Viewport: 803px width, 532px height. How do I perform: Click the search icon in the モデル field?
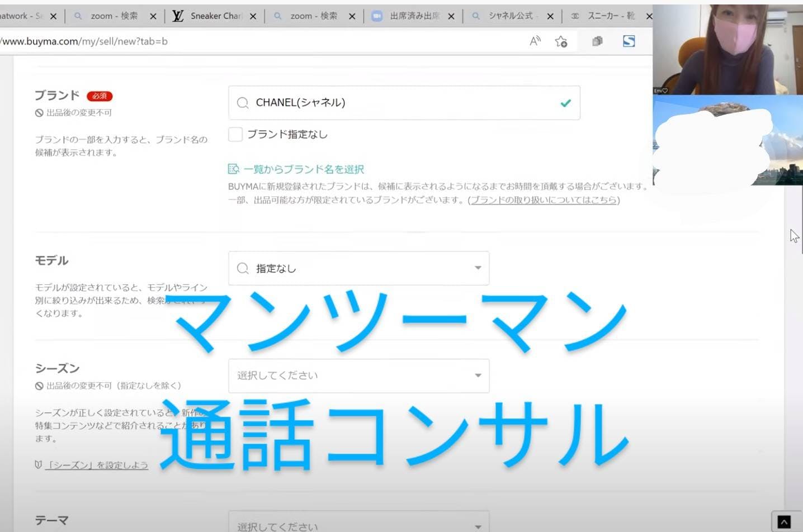243,268
